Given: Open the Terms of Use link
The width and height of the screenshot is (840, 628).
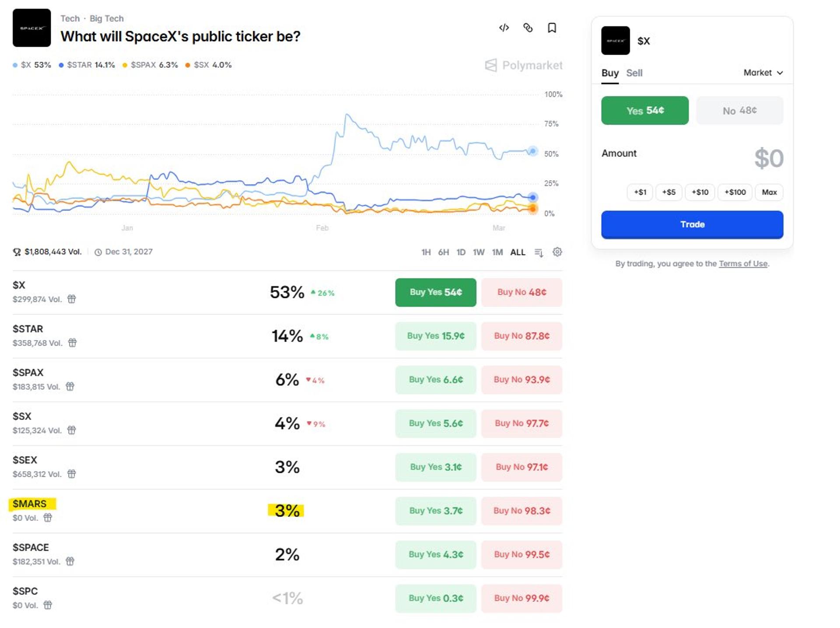Looking at the screenshot, I should tap(743, 264).
